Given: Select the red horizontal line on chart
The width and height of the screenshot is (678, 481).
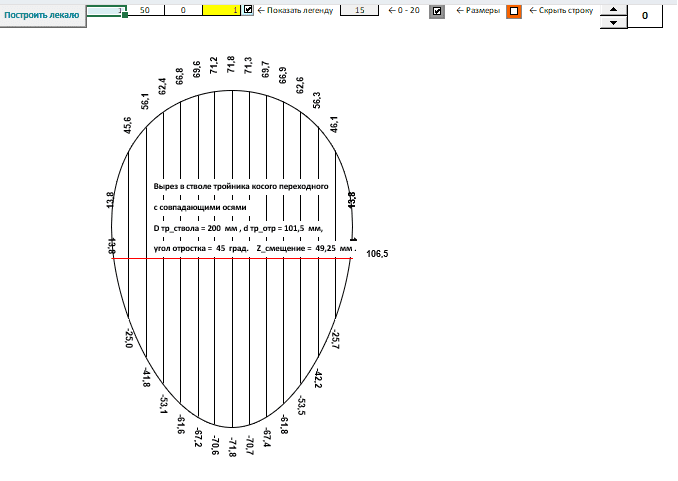Looking at the screenshot, I should click(233, 258).
